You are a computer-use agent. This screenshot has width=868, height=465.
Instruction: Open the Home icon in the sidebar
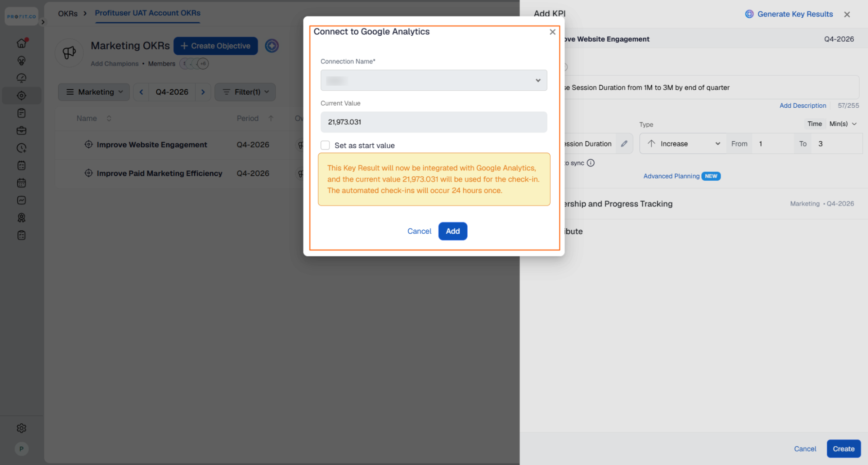[22, 43]
